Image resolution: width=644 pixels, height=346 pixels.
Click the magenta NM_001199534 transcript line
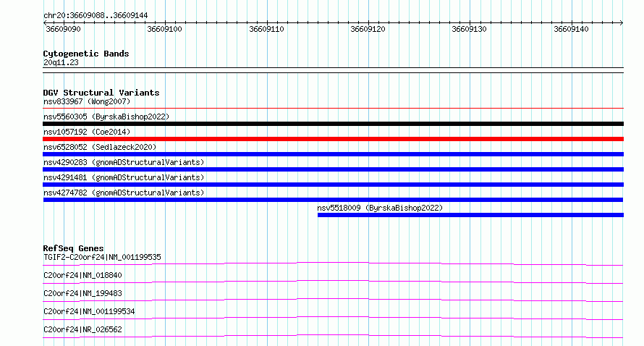(333, 318)
